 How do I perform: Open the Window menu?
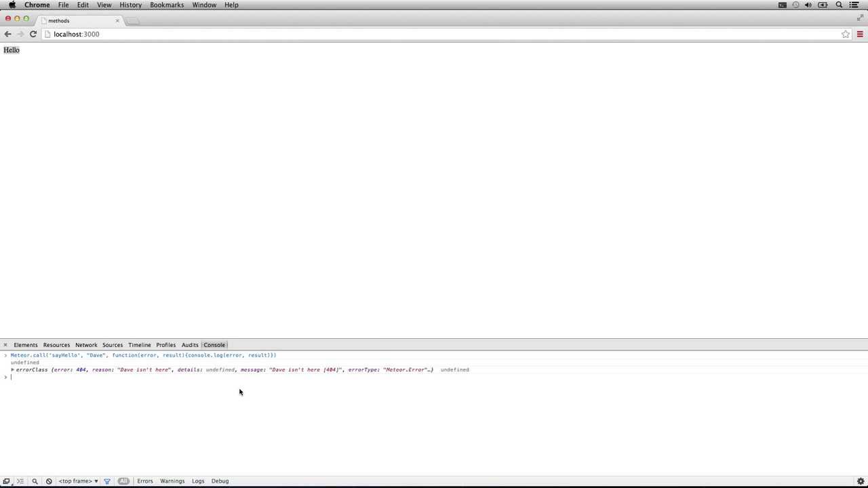204,5
